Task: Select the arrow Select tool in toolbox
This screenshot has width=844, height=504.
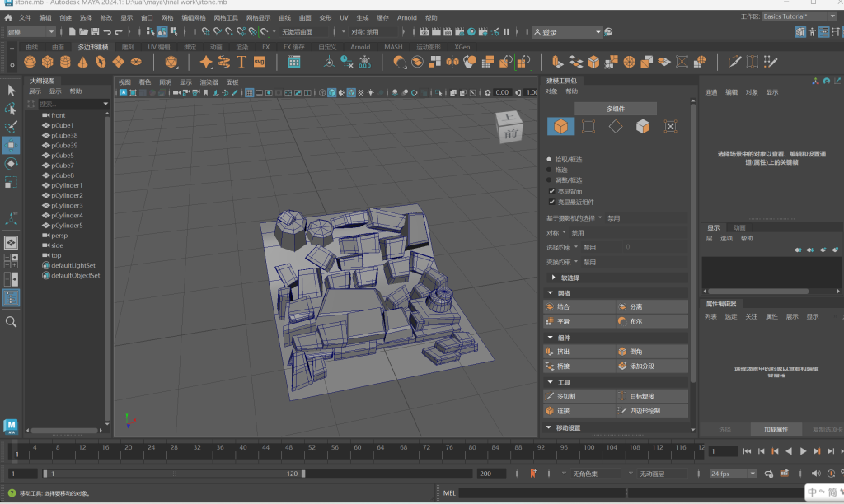Action: 12,90
